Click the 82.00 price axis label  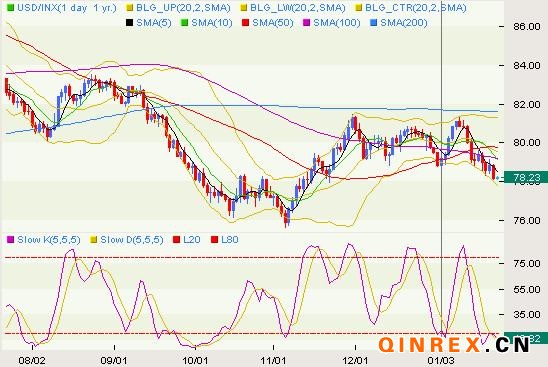[527, 104]
